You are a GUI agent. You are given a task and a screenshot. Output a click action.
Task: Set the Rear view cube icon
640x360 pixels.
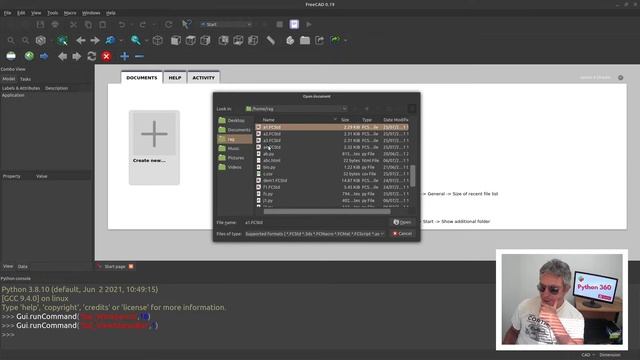coord(223,40)
